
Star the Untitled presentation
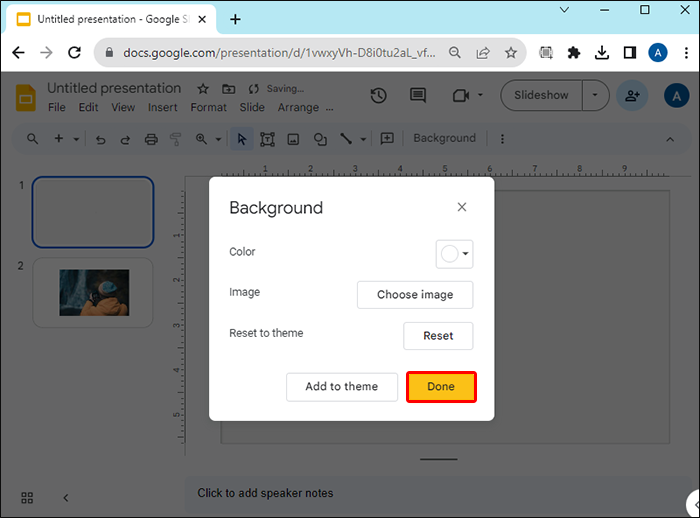pos(203,89)
